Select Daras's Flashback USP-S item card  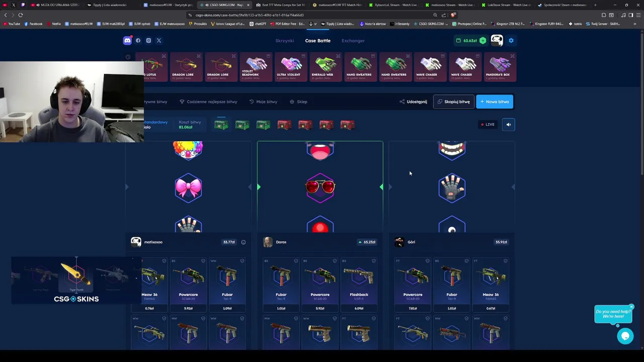point(359,285)
